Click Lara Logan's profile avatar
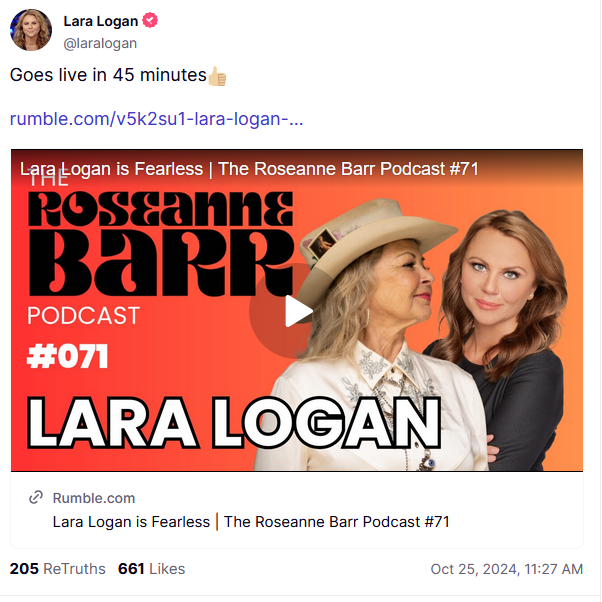The image size is (602, 602). click(x=31, y=30)
